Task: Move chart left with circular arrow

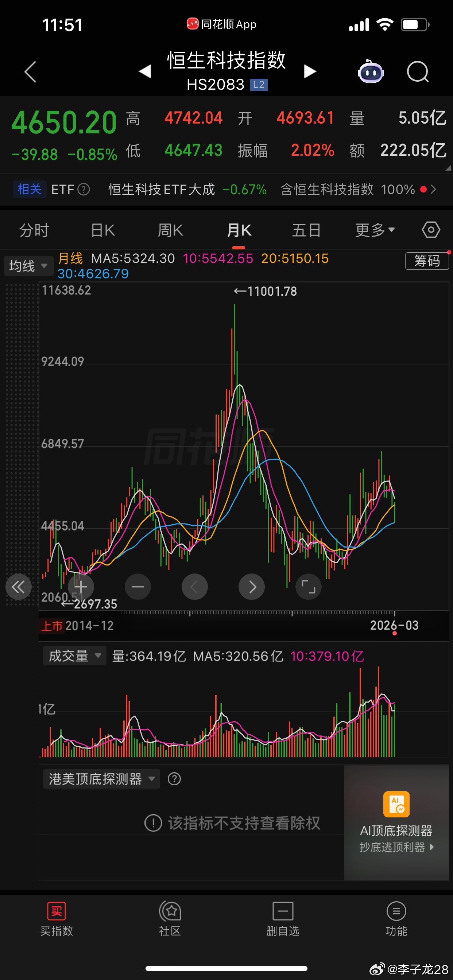Action: (x=194, y=587)
